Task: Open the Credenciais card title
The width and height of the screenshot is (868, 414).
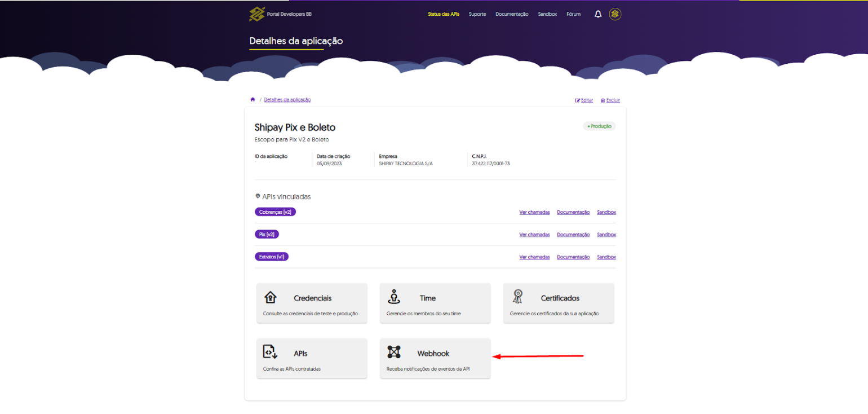Action: click(x=313, y=298)
